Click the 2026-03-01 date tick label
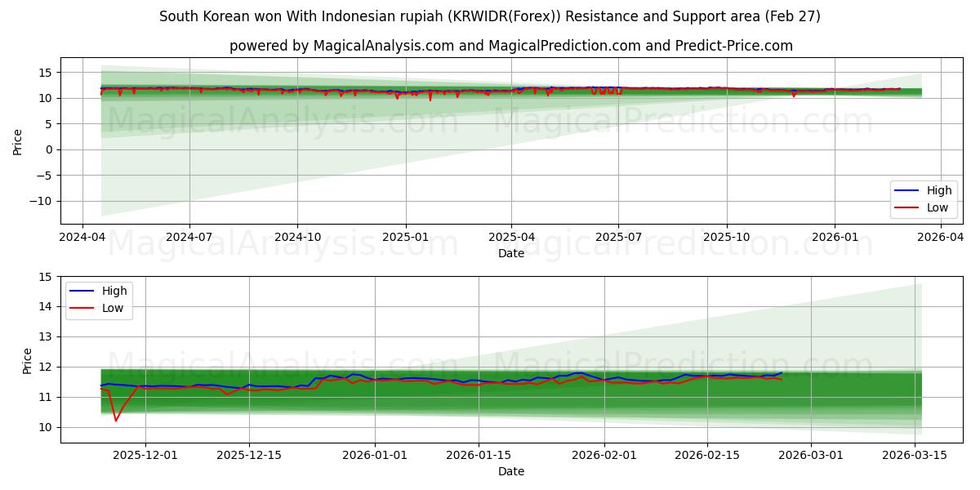Image resolution: width=980 pixels, height=490 pixels. [812, 454]
